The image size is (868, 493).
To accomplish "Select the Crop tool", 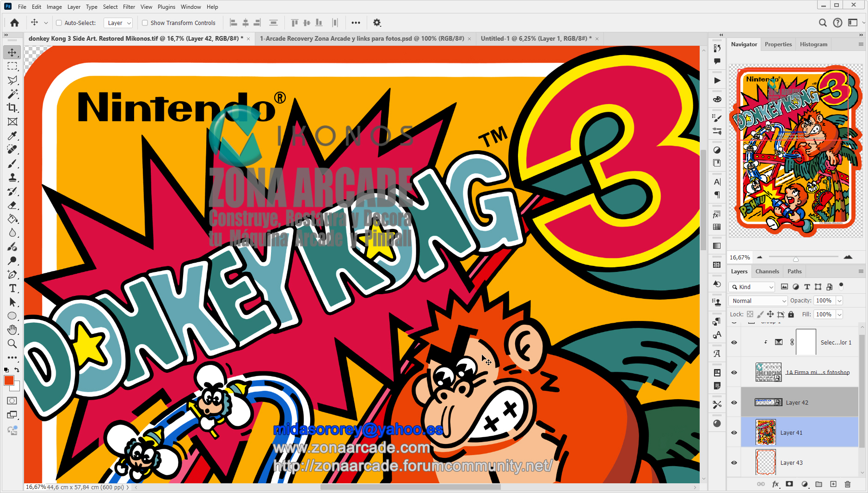I will [x=12, y=108].
